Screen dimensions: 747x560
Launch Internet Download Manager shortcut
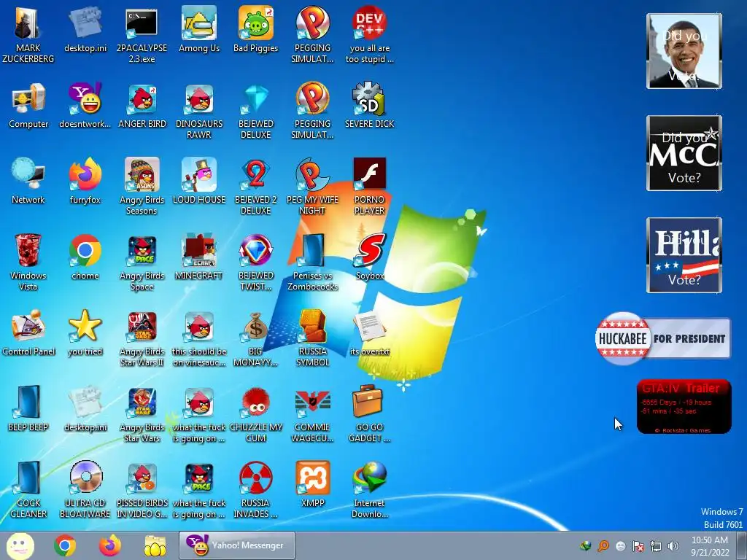(x=369, y=489)
